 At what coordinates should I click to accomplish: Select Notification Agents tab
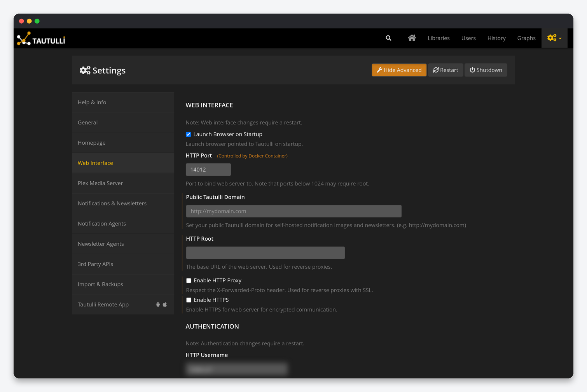tap(123, 224)
